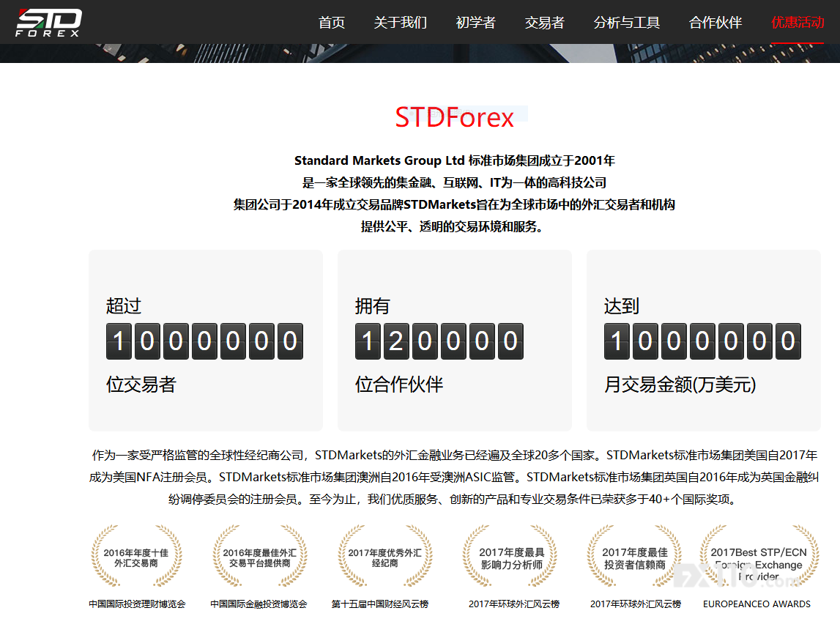Click the 位合作伙伴 label
This screenshot has width=840, height=627.
tap(399, 385)
